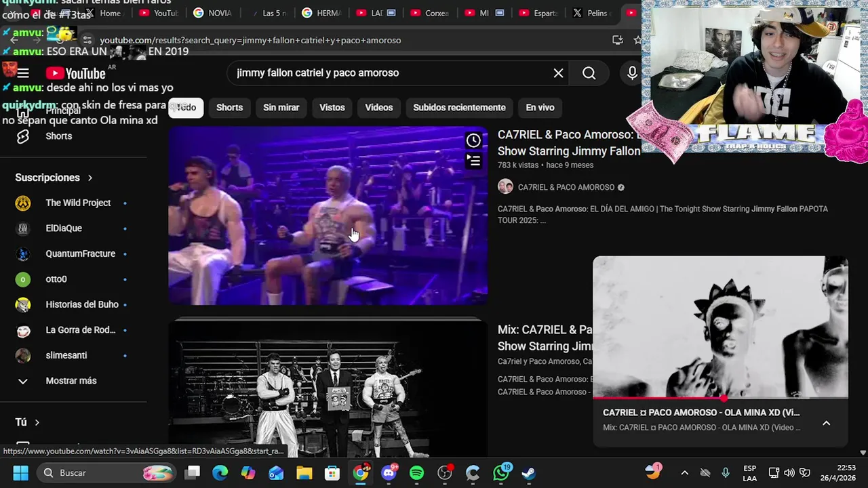The width and height of the screenshot is (868, 488).
Task: Click the magnifier search button
Action: pos(589,73)
